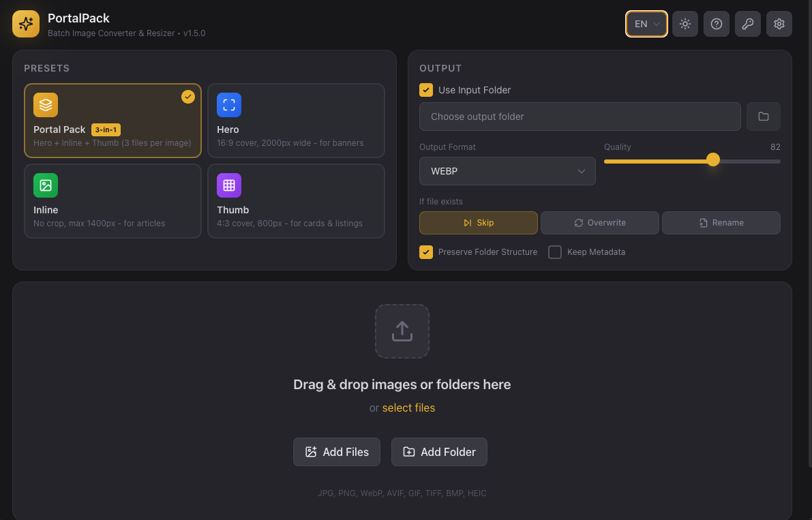Screen dimensions: 812x520
Task: Select the Thumb preset grid icon
Action: [x=229, y=185]
